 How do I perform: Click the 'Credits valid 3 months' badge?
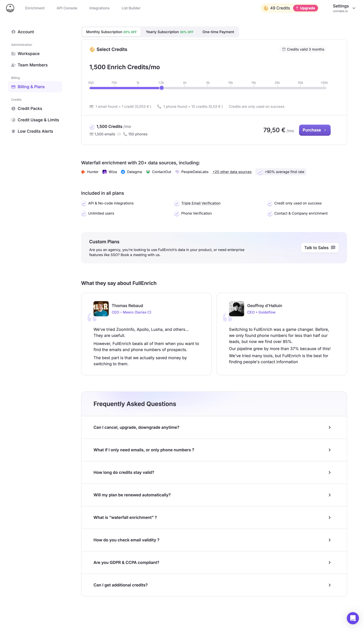[303, 49]
